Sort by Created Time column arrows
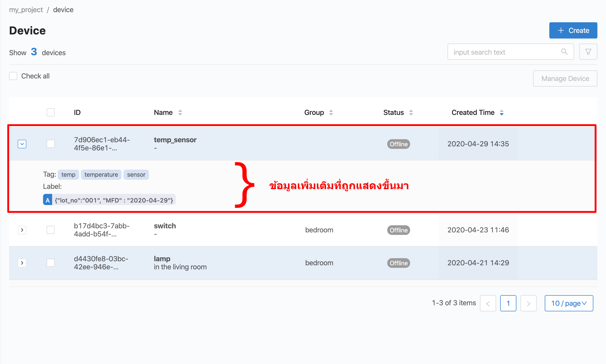 [501, 112]
